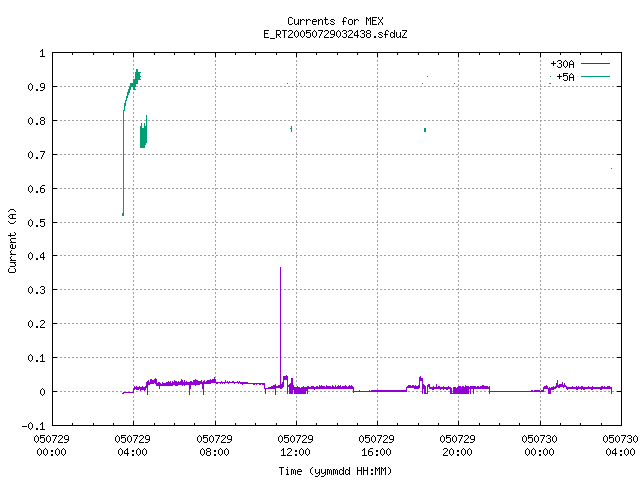Click the x-axis label '050729 12:00'
Viewport: 640px width, 480px height.
pyautogui.click(x=296, y=445)
